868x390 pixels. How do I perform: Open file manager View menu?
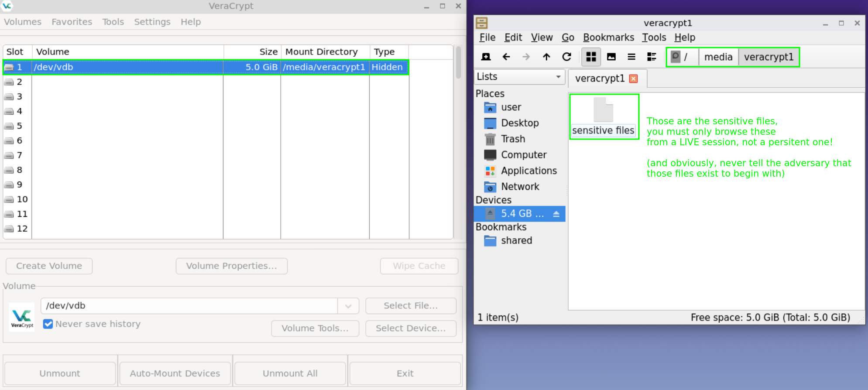pyautogui.click(x=542, y=38)
